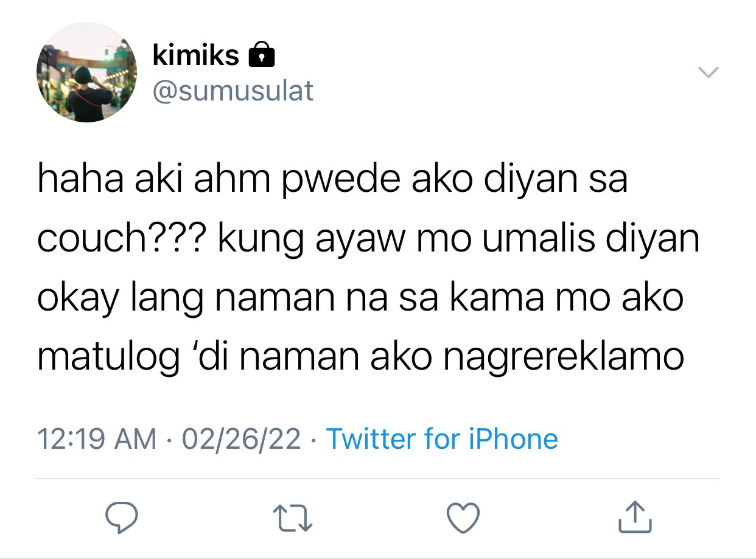Screen dimensions: 756x559
Task: Open the kimiks profile picture
Action: [86, 72]
